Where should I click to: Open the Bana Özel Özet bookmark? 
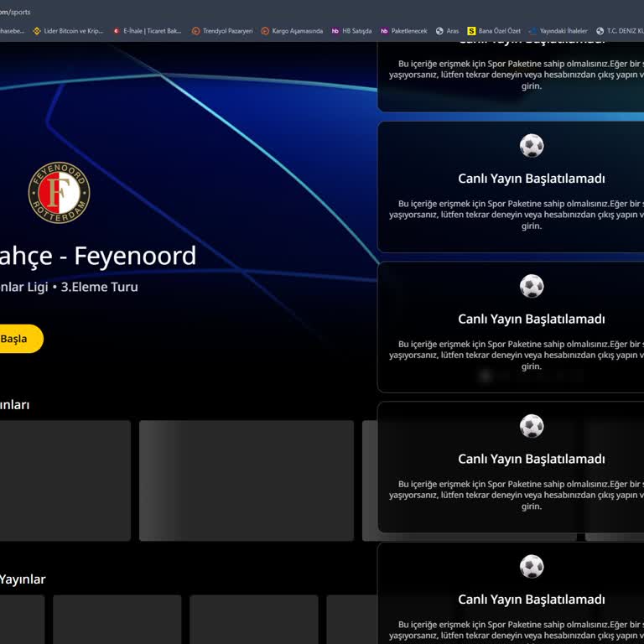point(494,31)
